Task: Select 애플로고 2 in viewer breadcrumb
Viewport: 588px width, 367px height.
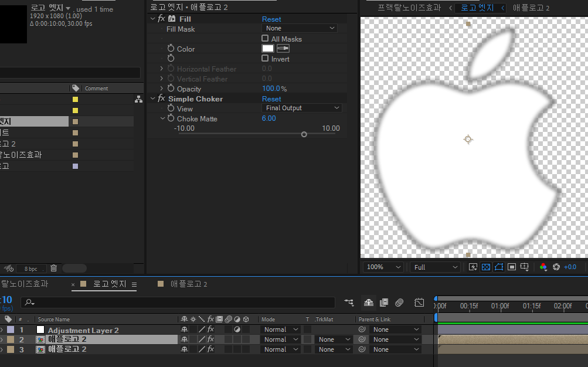Action: (x=531, y=8)
